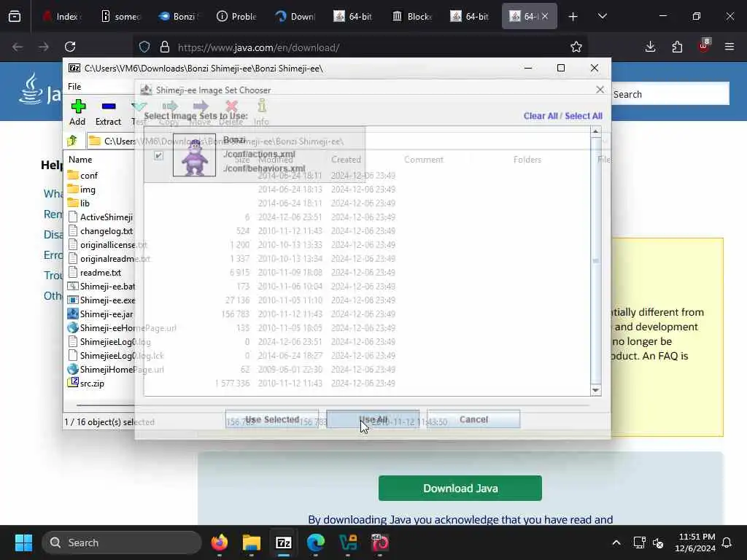The width and height of the screenshot is (747, 560).
Task: Open the Firefox list all tabs dropdown
Action: click(x=602, y=16)
